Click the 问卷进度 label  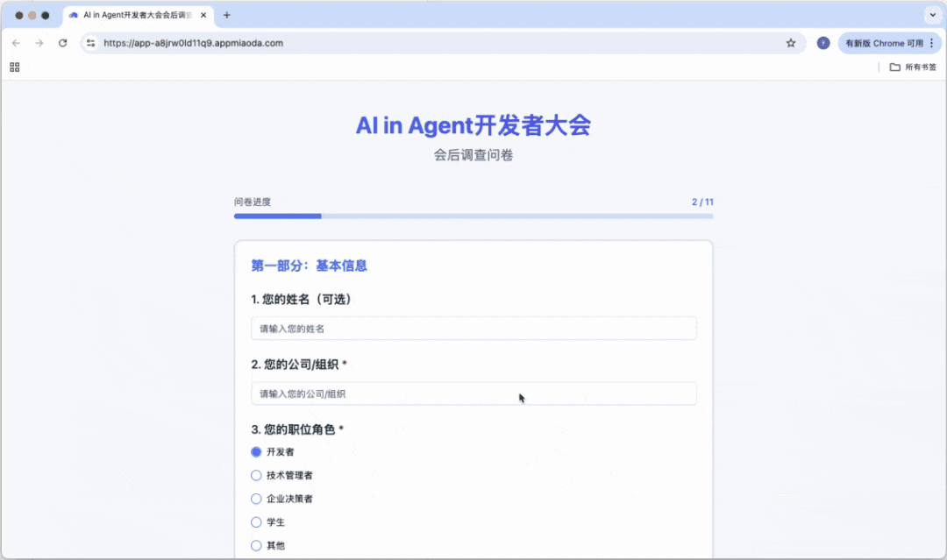[253, 202]
